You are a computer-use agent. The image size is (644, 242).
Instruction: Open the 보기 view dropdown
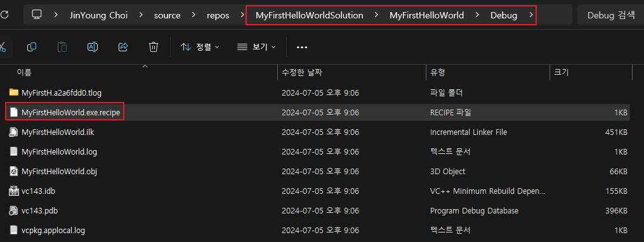(256, 47)
